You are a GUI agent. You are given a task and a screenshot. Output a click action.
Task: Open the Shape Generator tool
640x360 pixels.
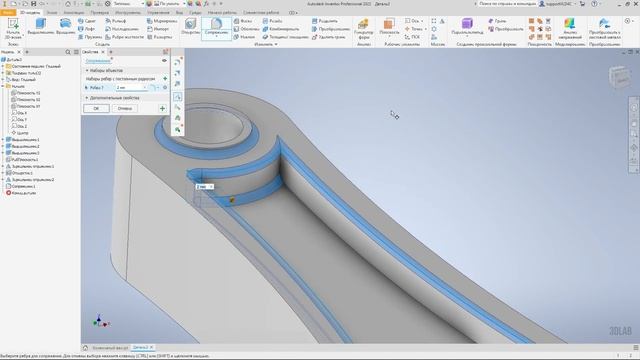363,28
